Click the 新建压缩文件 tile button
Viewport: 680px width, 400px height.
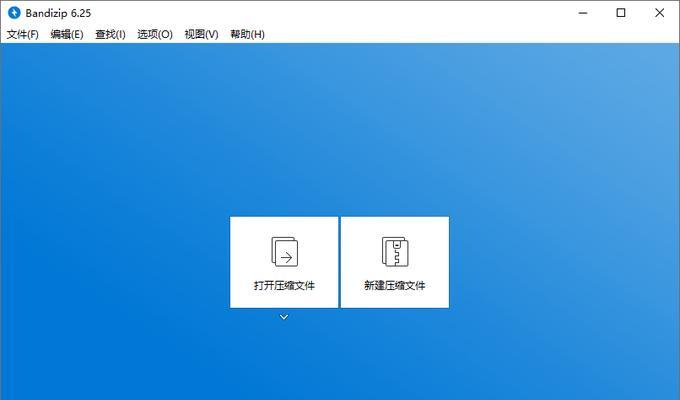[395, 262]
